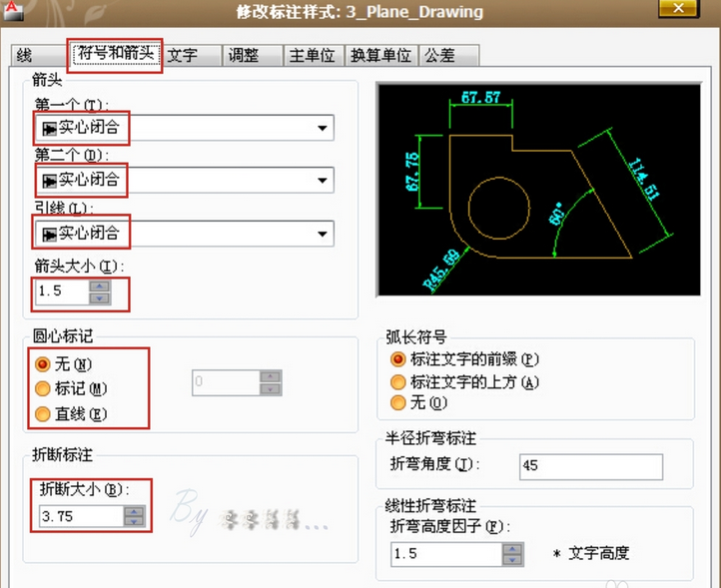Decrease 折断大小 with spinner down arrow
This screenshot has width=721, height=588.
point(133,522)
